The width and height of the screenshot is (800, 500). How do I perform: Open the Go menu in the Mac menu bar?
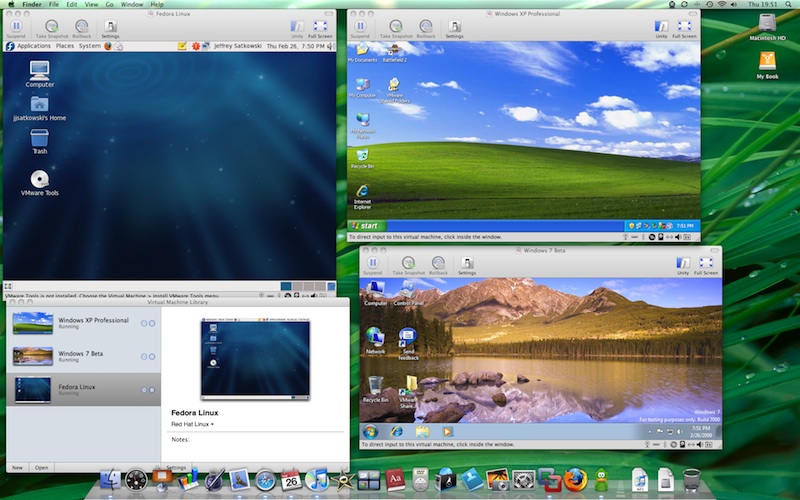point(110,4)
